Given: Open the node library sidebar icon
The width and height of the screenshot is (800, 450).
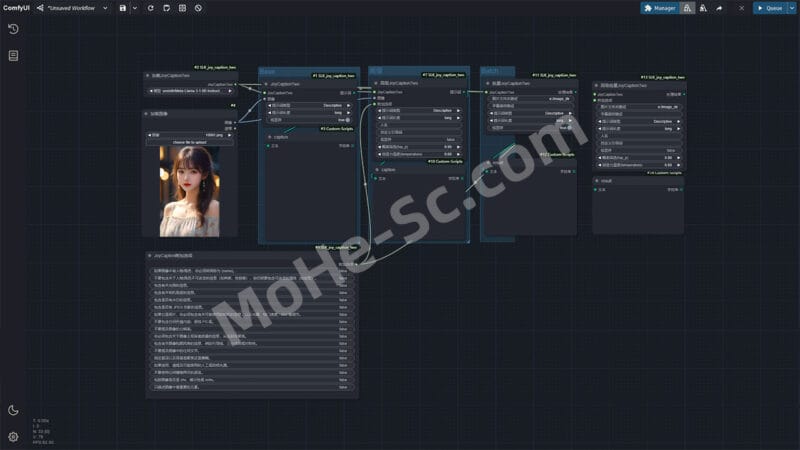Looking at the screenshot, I should pyautogui.click(x=13, y=55).
